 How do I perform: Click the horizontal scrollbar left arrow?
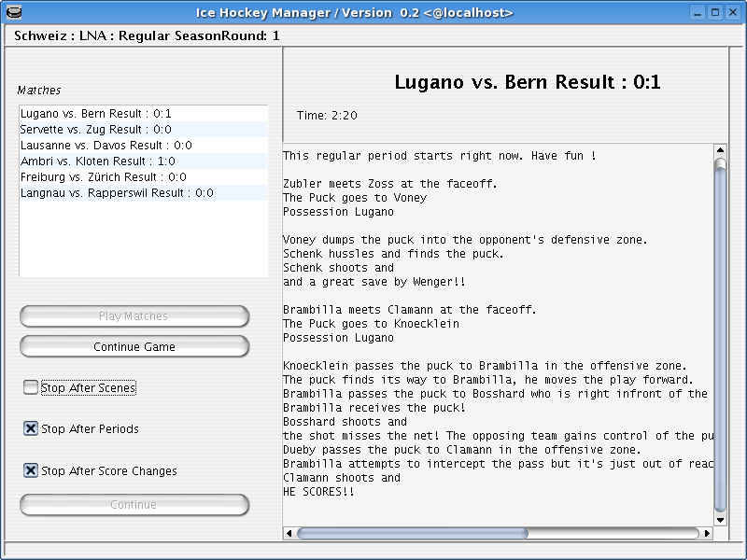[289, 534]
